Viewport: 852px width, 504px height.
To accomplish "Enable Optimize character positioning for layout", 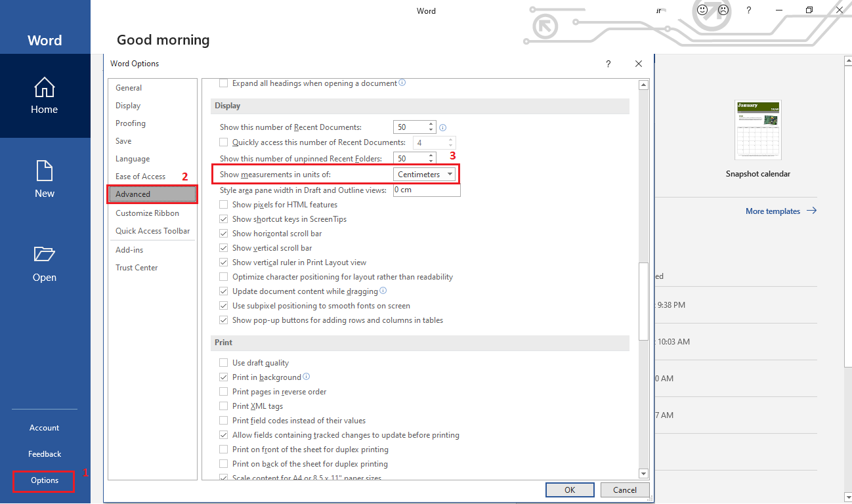I will click(223, 277).
